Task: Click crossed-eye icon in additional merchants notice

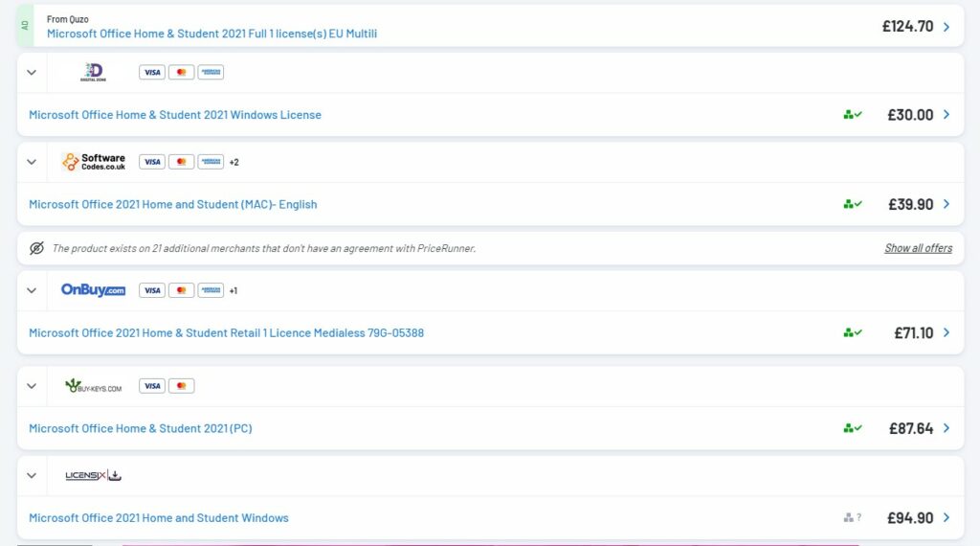Action: (x=37, y=248)
